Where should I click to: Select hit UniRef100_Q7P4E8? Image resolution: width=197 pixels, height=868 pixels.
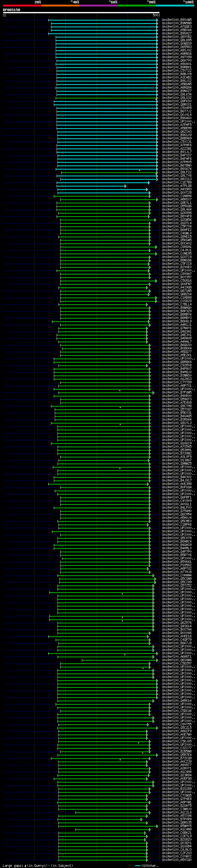(x=177, y=799)
